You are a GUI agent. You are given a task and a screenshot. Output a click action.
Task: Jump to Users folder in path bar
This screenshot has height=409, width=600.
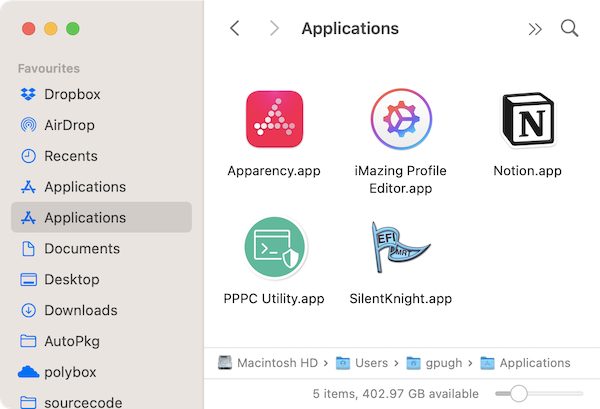click(362, 363)
